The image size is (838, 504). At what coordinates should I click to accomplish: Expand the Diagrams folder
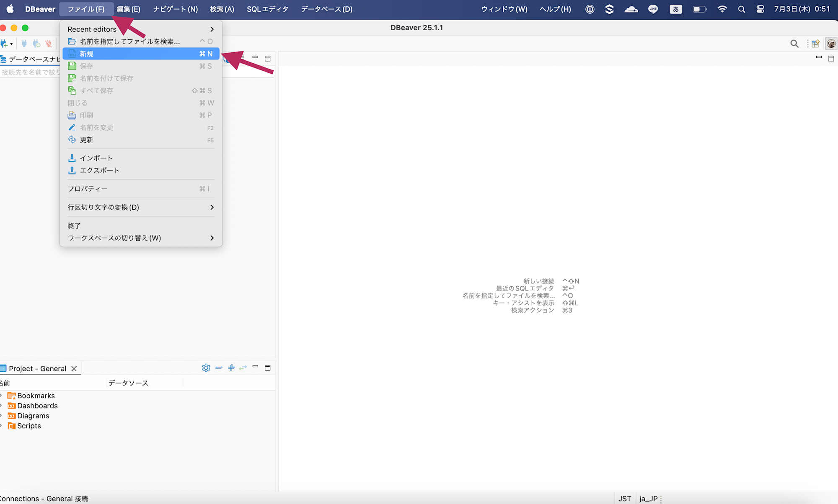coord(1,416)
